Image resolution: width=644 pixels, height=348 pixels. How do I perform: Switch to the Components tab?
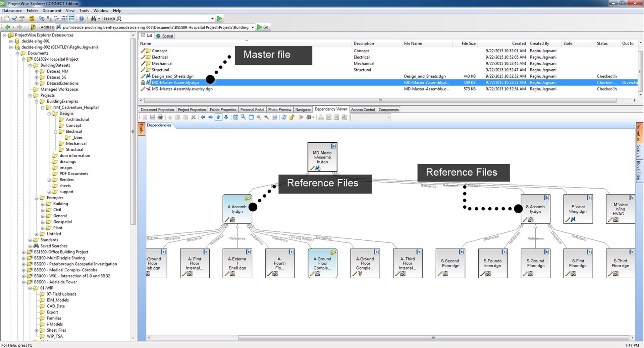click(388, 110)
